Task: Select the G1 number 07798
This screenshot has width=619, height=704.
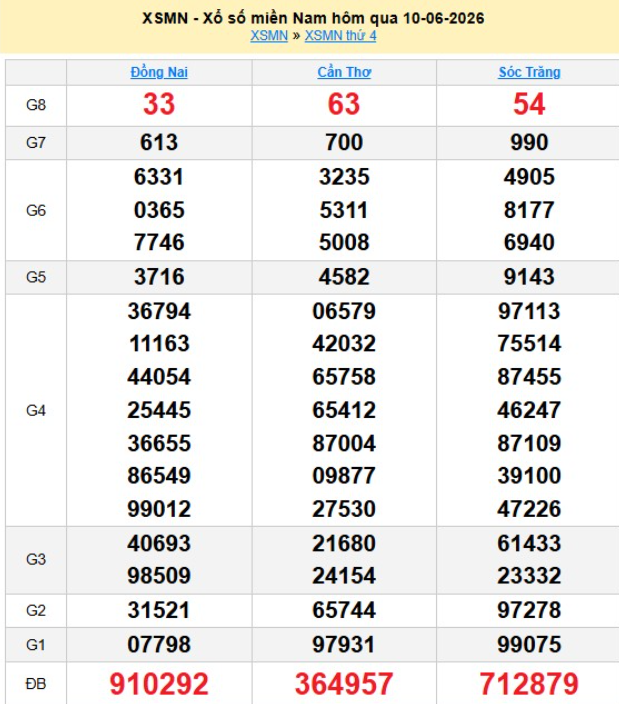Action: coord(159,645)
